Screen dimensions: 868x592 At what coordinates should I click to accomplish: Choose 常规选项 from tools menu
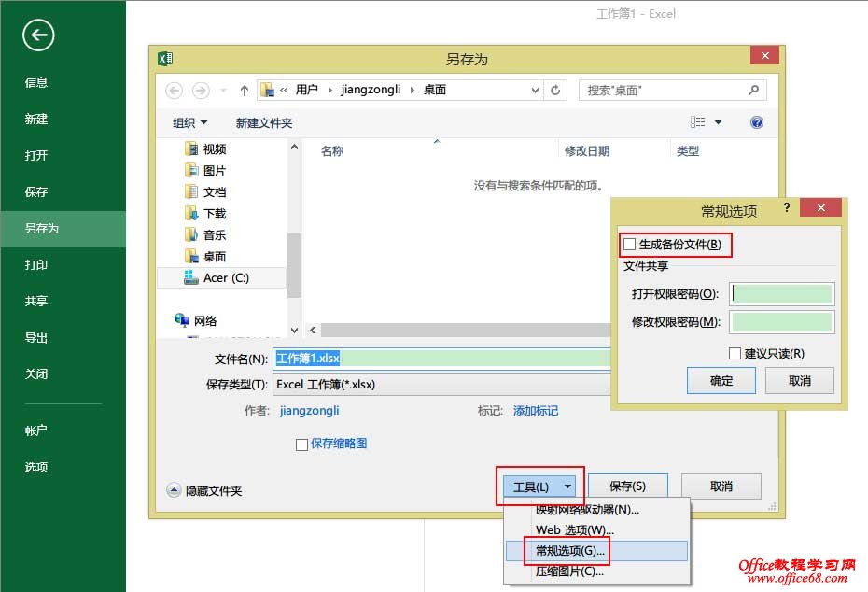click(596, 551)
